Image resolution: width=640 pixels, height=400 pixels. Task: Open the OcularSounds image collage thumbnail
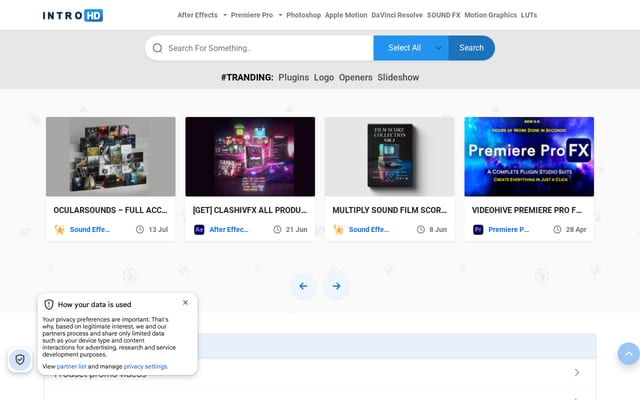coord(111,157)
